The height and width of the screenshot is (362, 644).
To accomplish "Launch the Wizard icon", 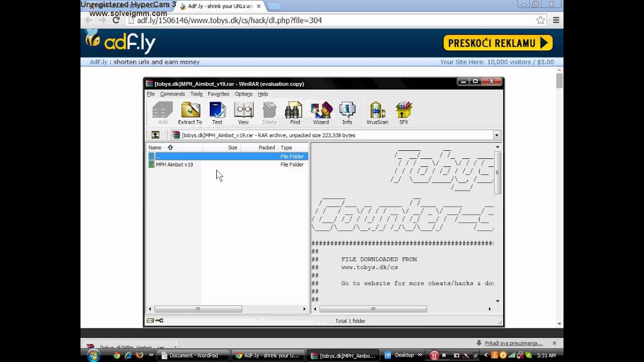I will tap(321, 113).
